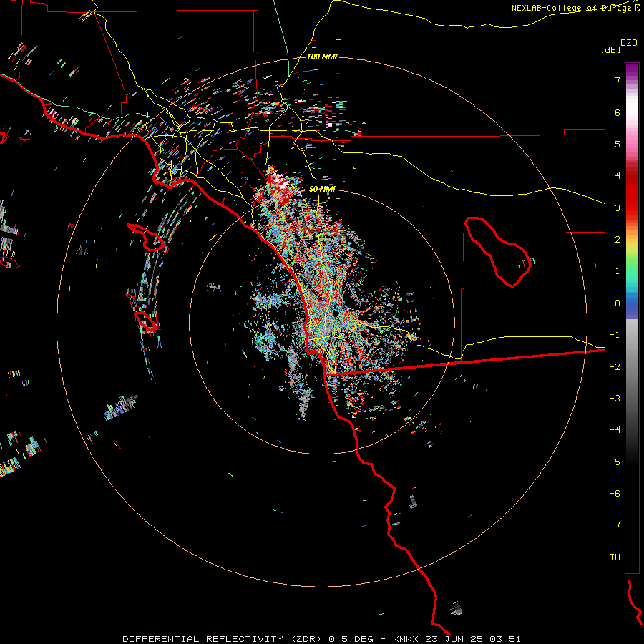Click the 100 NMI range ring label
The height and width of the screenshot is (644, 644).
[x=322, y=57]
